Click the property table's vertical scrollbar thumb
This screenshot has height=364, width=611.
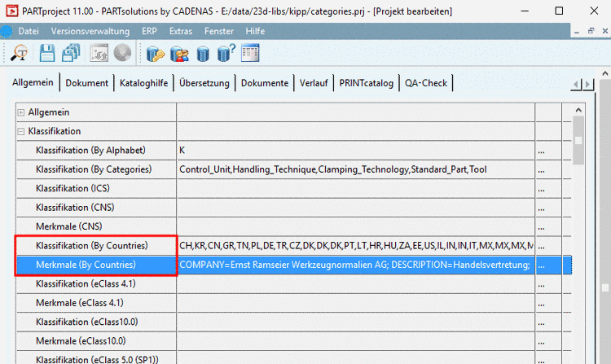(578, 140)
